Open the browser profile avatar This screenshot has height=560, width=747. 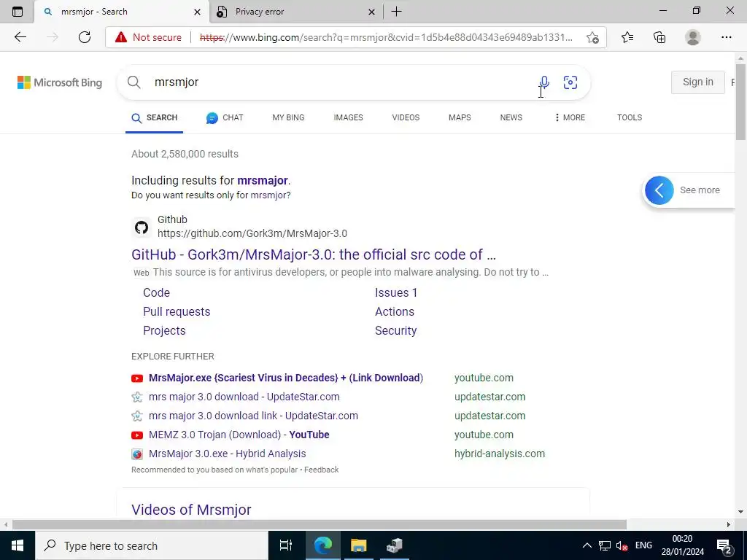click(693, 37)
